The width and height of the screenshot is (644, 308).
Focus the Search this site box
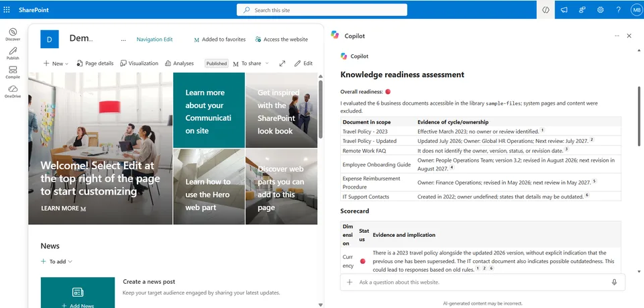tap(321, 10)
